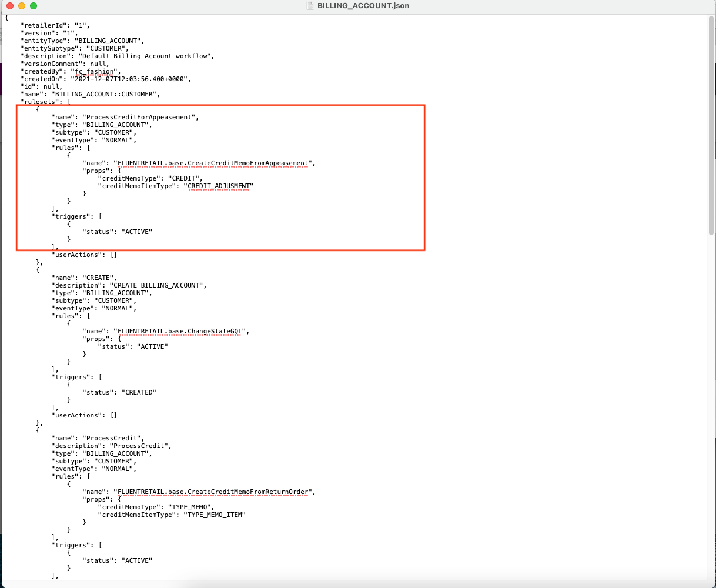The height and width of the screenshot is (588, 716).
Task: Click the createdOn timestamp value
Action: coord(130,79)
